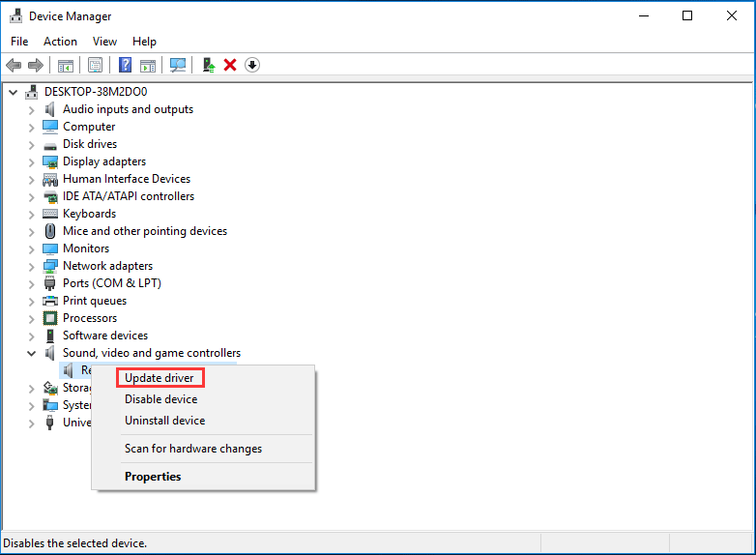Click the Audio inputs and outputs speaker icon
Image resolution: width=756 pixels, height=555 pixels.
(x=49, y=109)
